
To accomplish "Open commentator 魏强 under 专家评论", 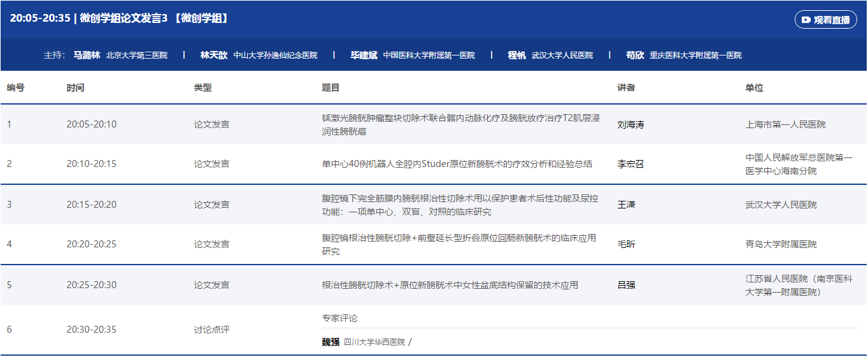I will click(x=332, y=342).
